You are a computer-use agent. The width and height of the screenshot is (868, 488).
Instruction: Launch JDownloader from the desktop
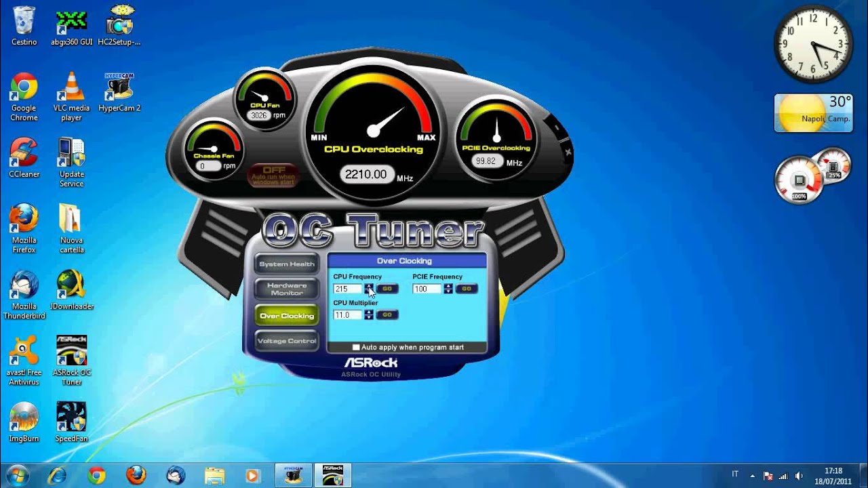point(71,290)
